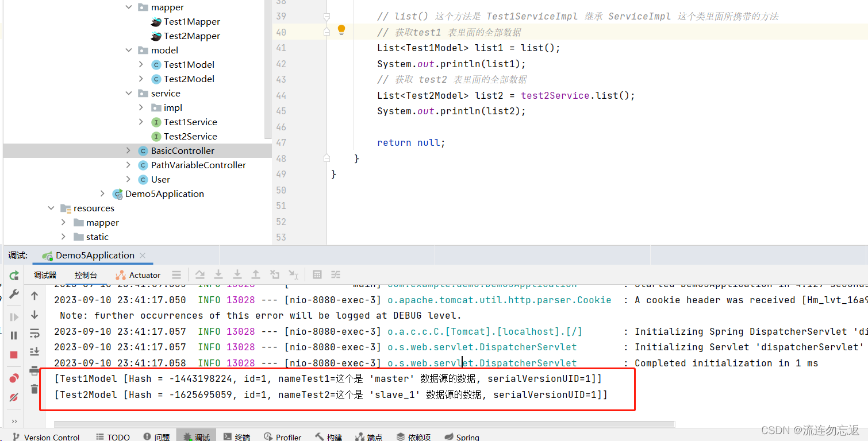
Task: Expand the Test1Model node
Action: (141, 64)
